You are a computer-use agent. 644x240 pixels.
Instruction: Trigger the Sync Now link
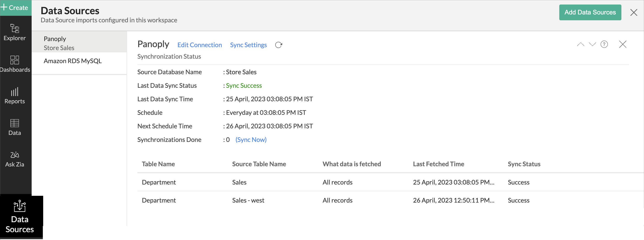point(251,140)
